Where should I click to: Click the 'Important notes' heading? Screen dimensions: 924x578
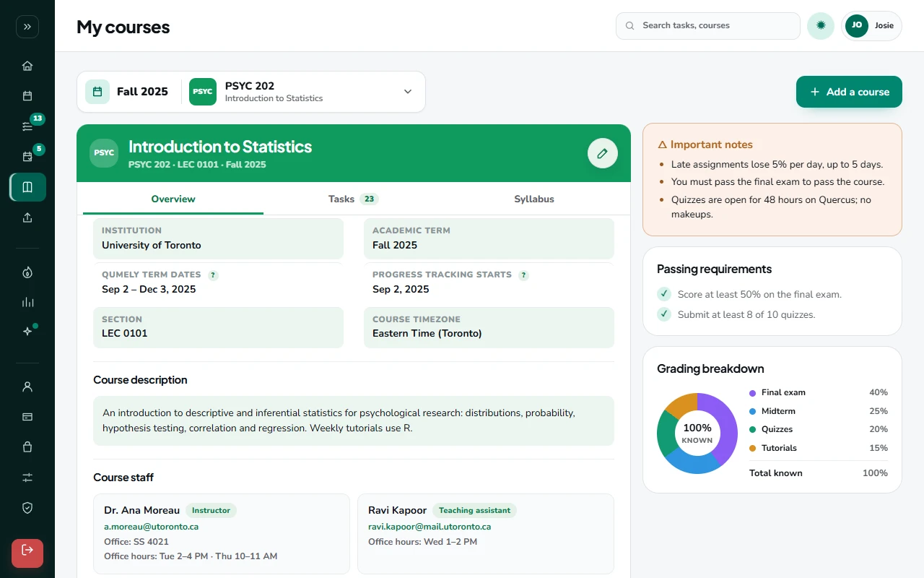tap(712, 144)
